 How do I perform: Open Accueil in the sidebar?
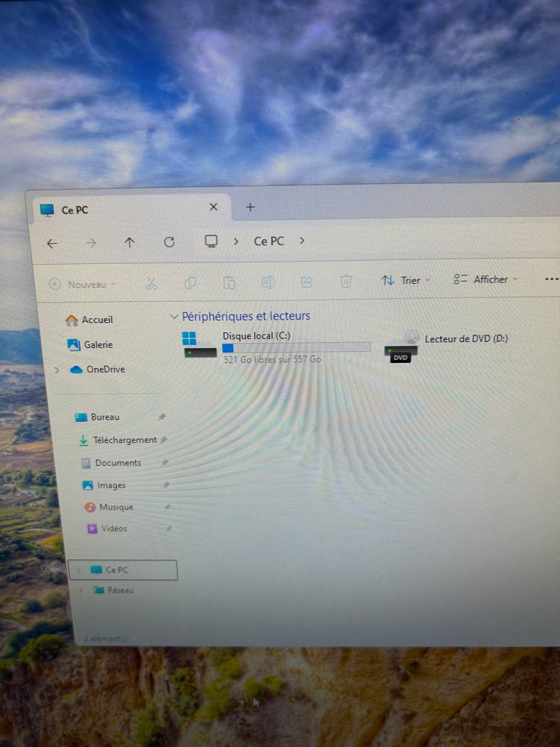[x=97, y=320]
